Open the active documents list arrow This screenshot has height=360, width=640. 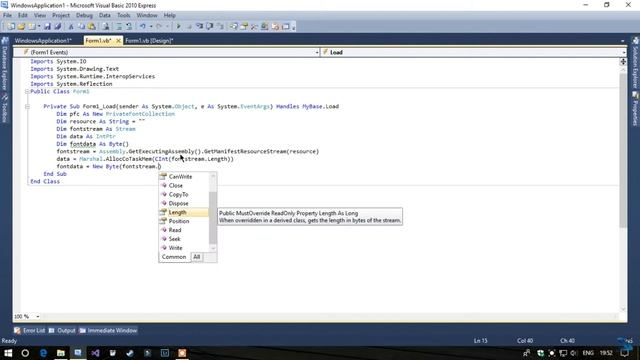click(622, 41)
